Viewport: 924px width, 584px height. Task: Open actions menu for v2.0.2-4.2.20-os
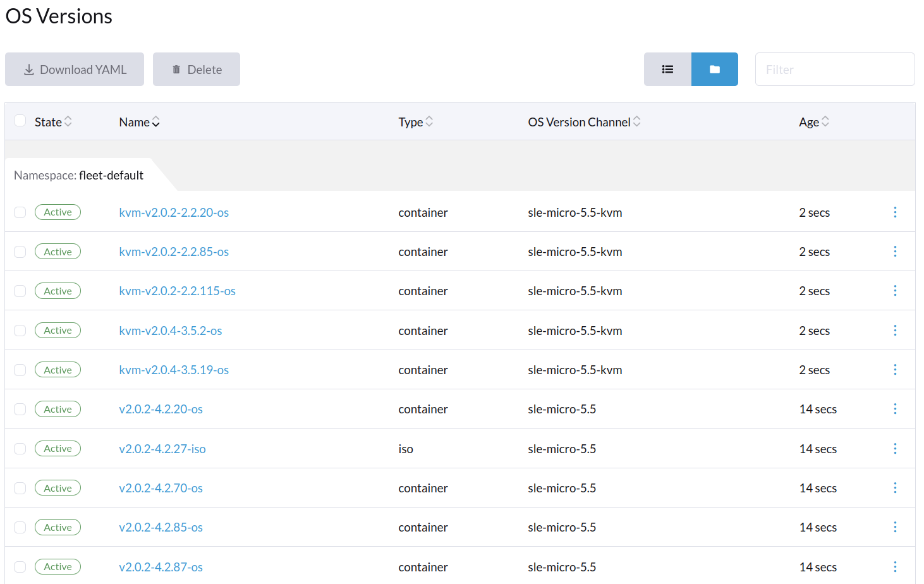(895, 409)
